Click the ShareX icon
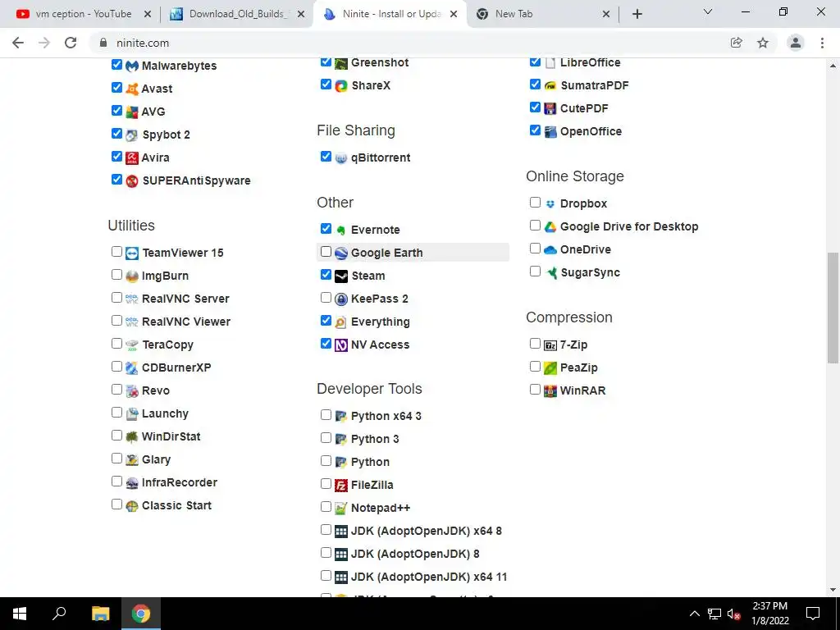The width and height of the screenshot is (840, 630). (341, 85)
